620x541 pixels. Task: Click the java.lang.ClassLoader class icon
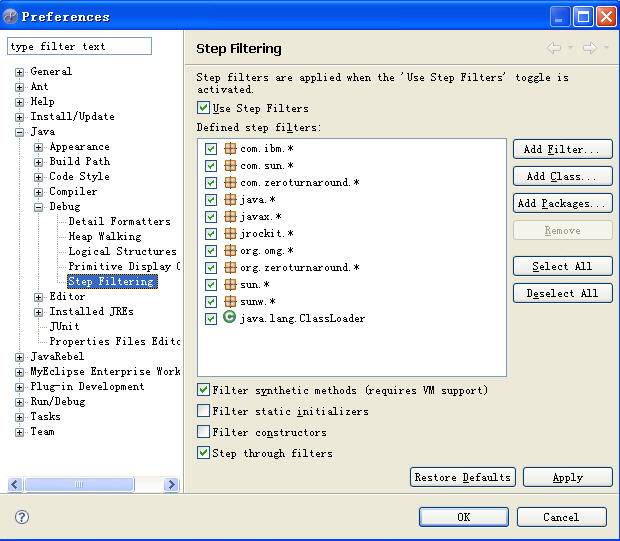pyautogui.click(x=230, y=317)
